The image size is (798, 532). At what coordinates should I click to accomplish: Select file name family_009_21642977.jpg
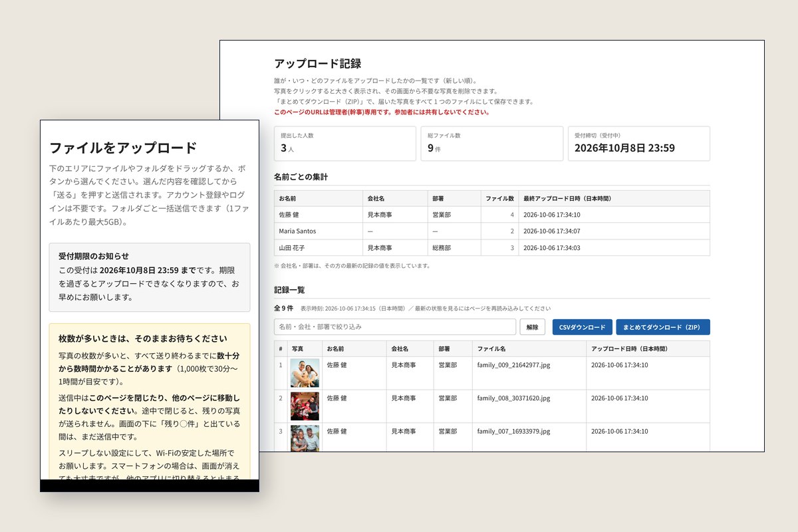(x=513, y=365)
